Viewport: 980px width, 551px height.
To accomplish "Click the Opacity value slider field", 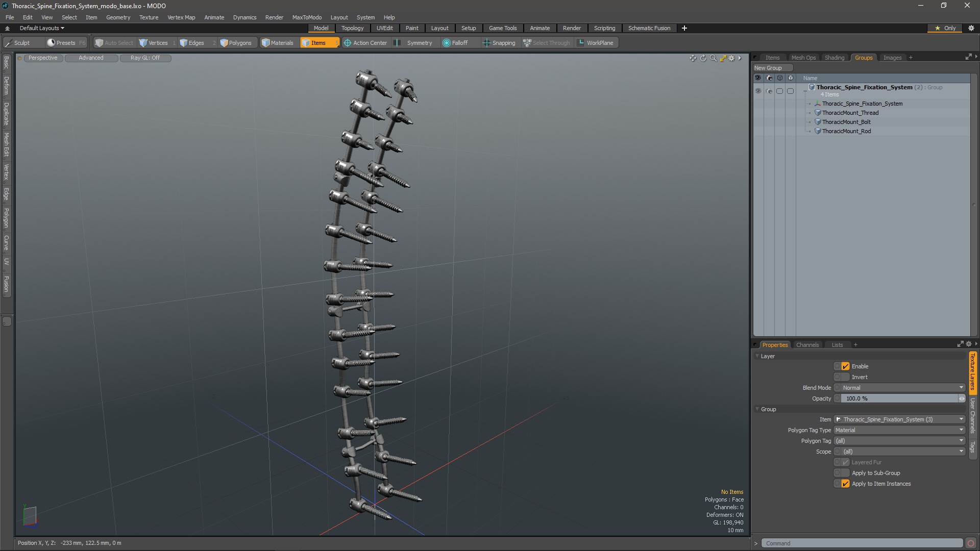I will [899, 398].
